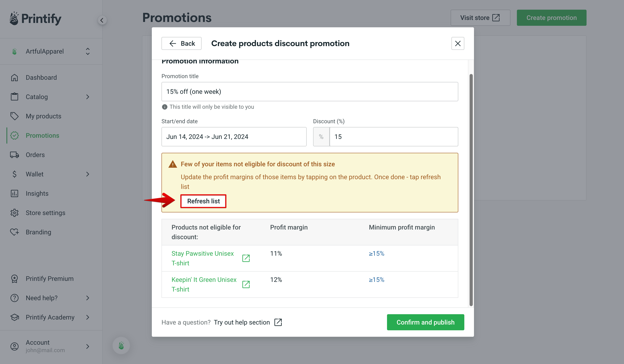
Task: Open Stay Pawsitive T-shirt via external link icon
Action: pyautogui.click(x=246, y=258)
